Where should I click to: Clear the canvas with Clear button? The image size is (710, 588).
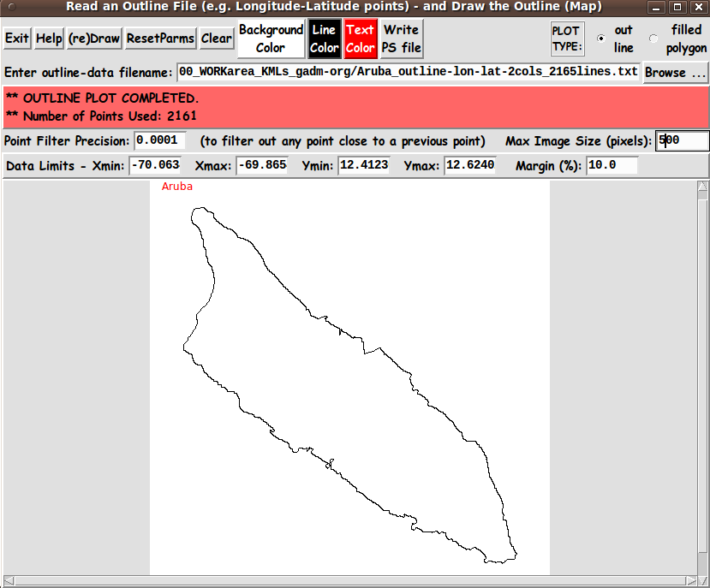click(217, 39)
